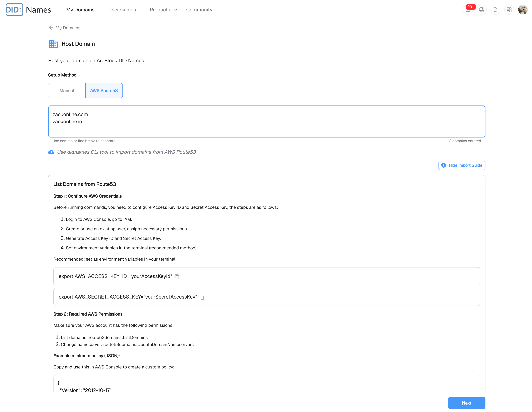Open the apps grid icon
Image resolution: width=532 pixels, height=412 pixels.
click(x=509, y=10)
